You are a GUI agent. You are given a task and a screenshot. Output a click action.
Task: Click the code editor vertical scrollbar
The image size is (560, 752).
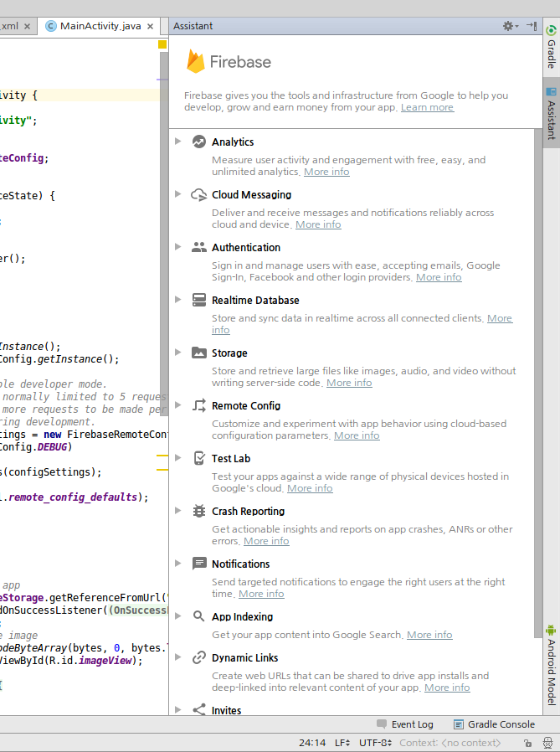(164, 234)
